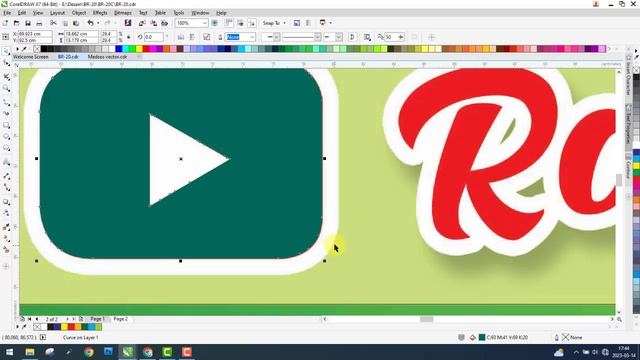Screen dimensions: 640x360
Task: Select the Zoom tool in toolbox
Action: point(6,88)
